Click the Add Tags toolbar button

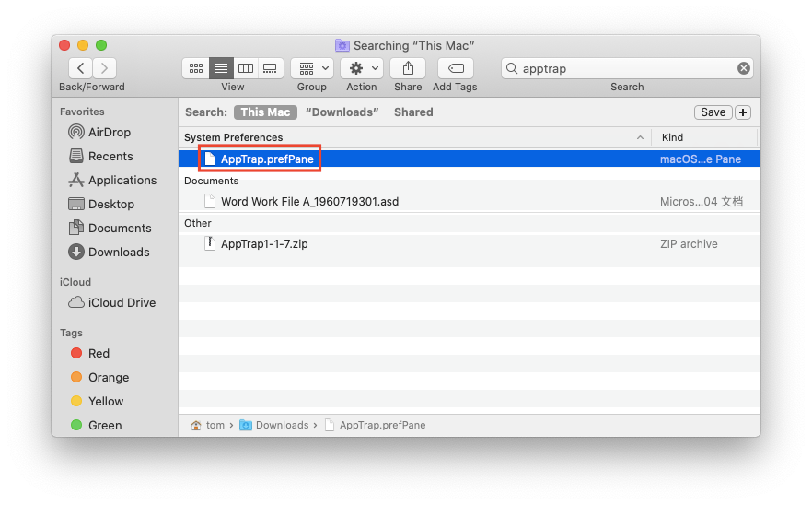click(x=456, y=68)
